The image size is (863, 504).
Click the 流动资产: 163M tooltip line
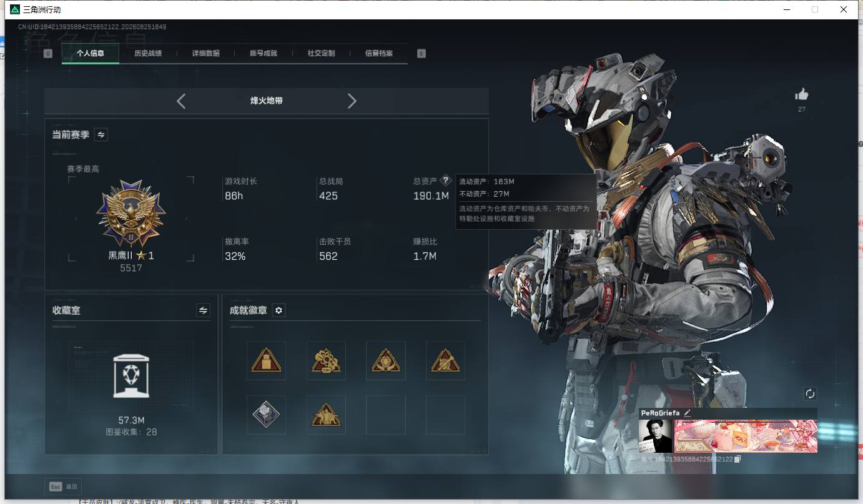(x=486, y=182)
